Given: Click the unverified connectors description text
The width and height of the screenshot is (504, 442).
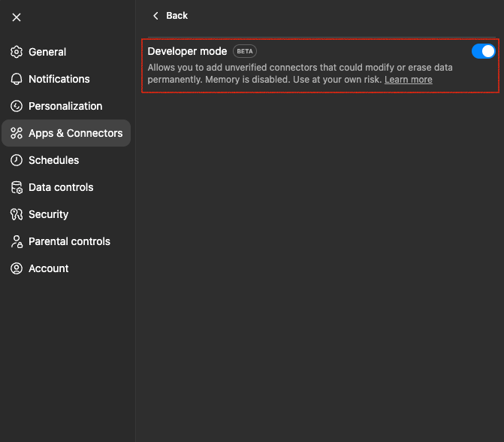Looking at the screenshot, I should (x=300, y=74).
